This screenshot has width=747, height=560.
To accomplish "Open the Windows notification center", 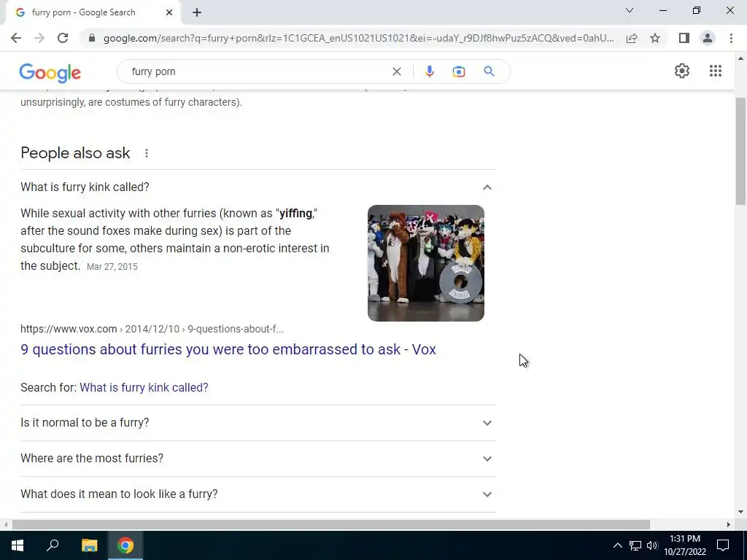I will [x=723, y=545].
